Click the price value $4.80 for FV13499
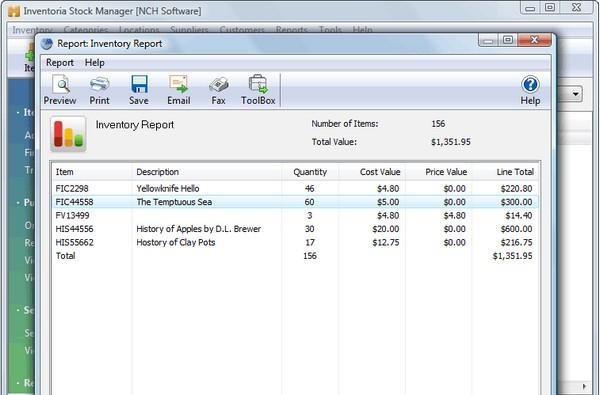Screen dimensions: 600x395 [x=455, y=215]
